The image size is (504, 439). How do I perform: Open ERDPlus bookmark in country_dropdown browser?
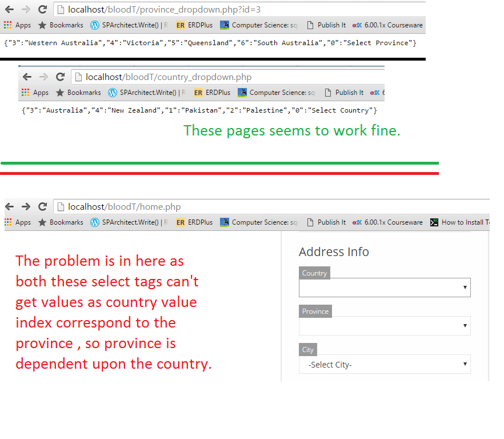(212, 93)
